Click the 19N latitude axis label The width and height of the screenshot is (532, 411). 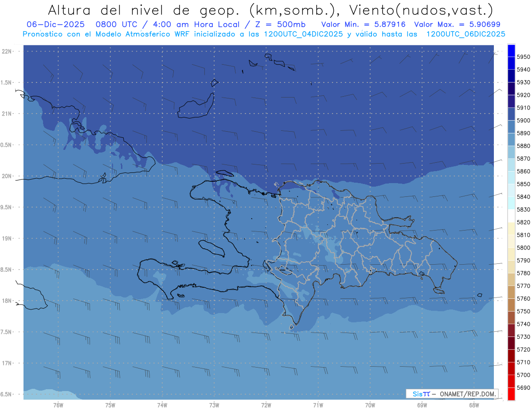8,239
